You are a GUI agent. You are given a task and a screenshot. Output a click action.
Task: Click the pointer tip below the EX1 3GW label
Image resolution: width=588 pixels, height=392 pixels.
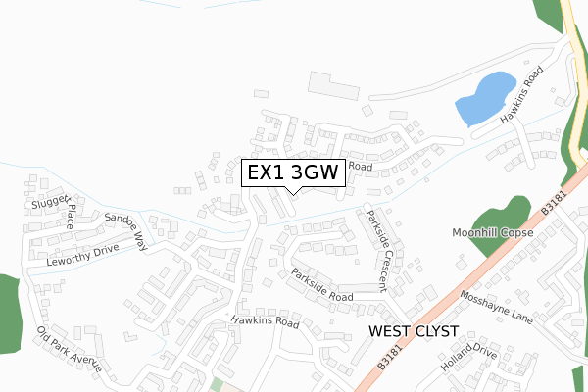(x=294, y=194)
